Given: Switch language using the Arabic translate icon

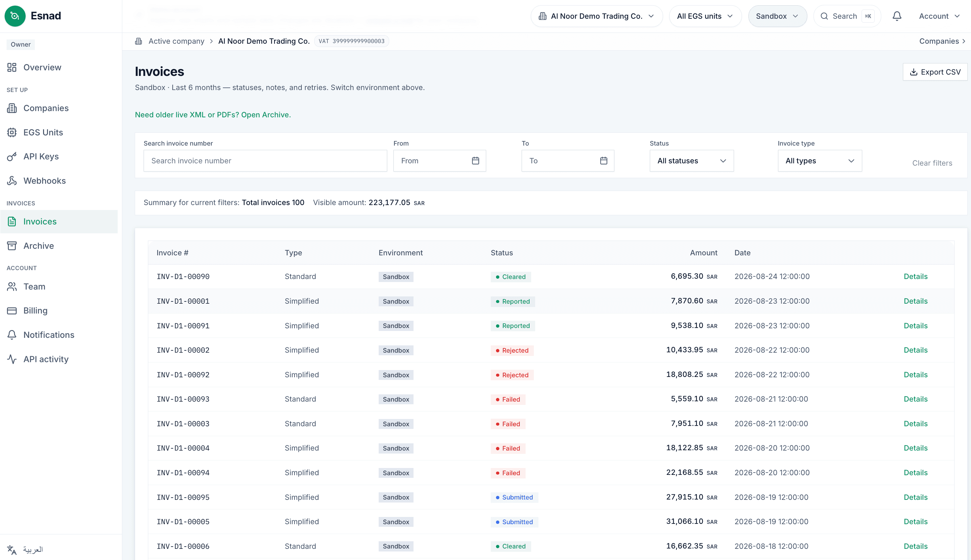Looking at the screenshot, I should tap(12, 549).
